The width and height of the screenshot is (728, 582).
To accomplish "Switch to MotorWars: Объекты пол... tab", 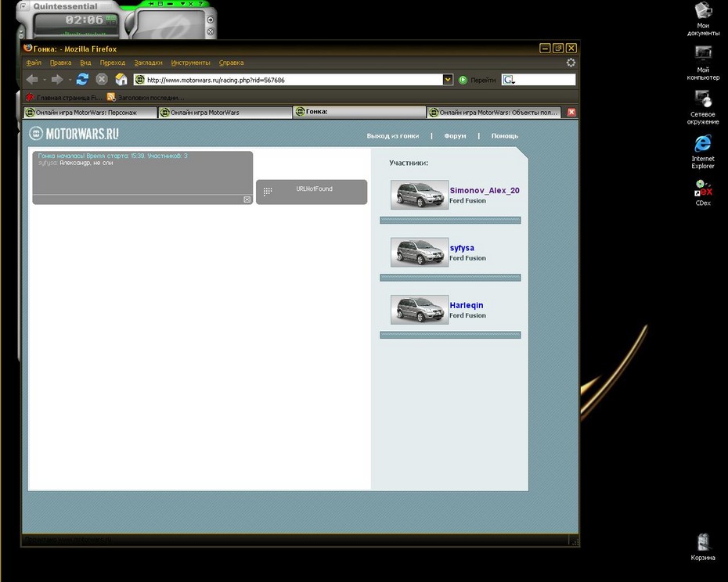I will [x=494, y=113].
